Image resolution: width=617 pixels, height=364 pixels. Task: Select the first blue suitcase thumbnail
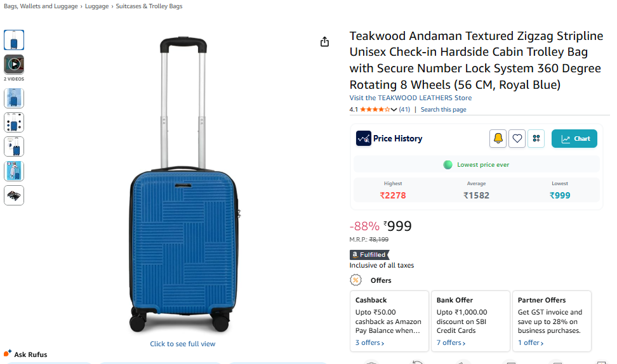coord(14,40)
